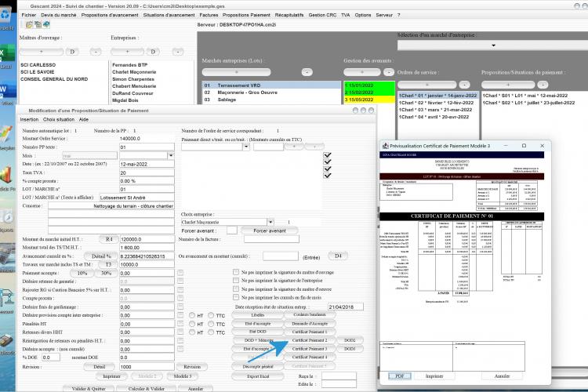Click the D button under Maîtres d'ouvrage

coord(72,52)
